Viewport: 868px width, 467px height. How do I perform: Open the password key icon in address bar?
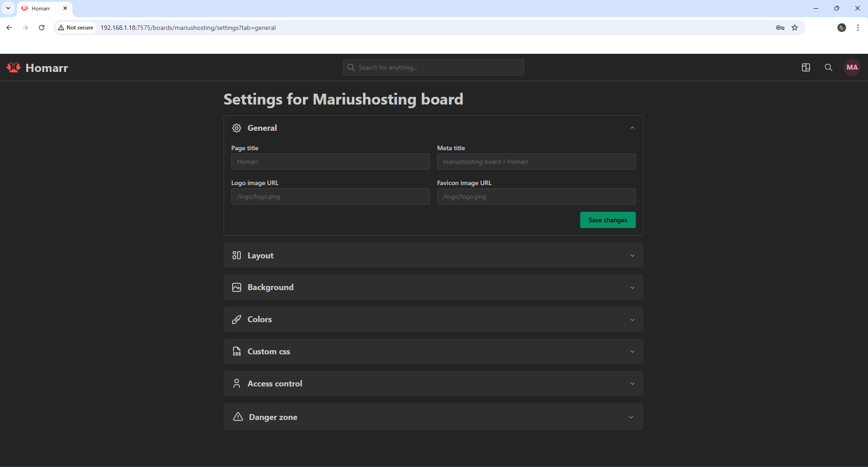pos(780,28)
